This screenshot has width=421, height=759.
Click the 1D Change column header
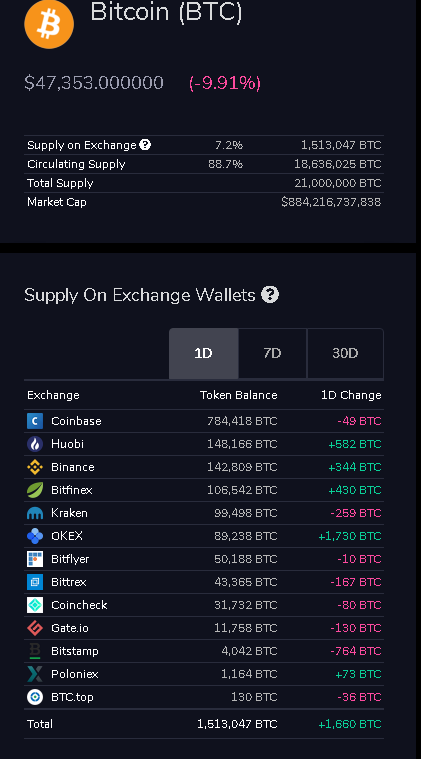click(351, 395)
